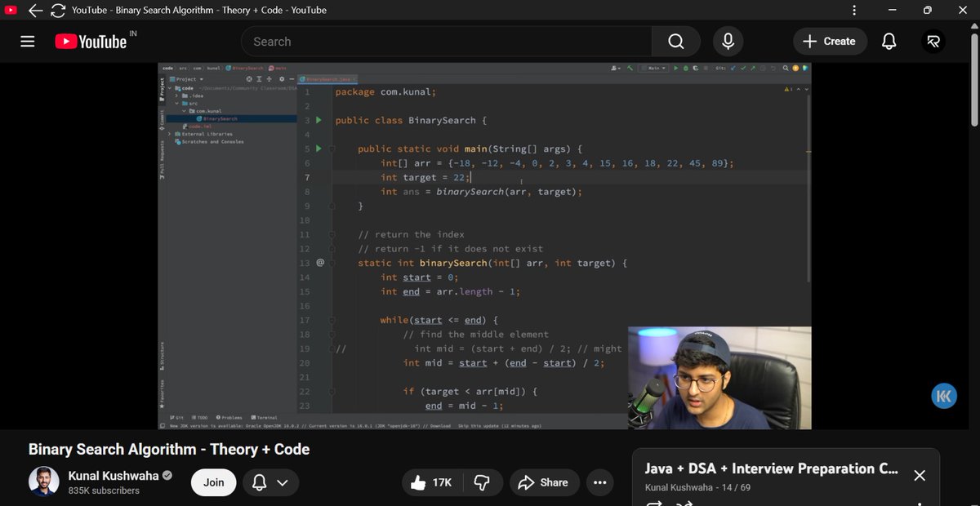Like the video showing 17K likes
This screenshot has height=506, width=980.
tap(432, 482)
